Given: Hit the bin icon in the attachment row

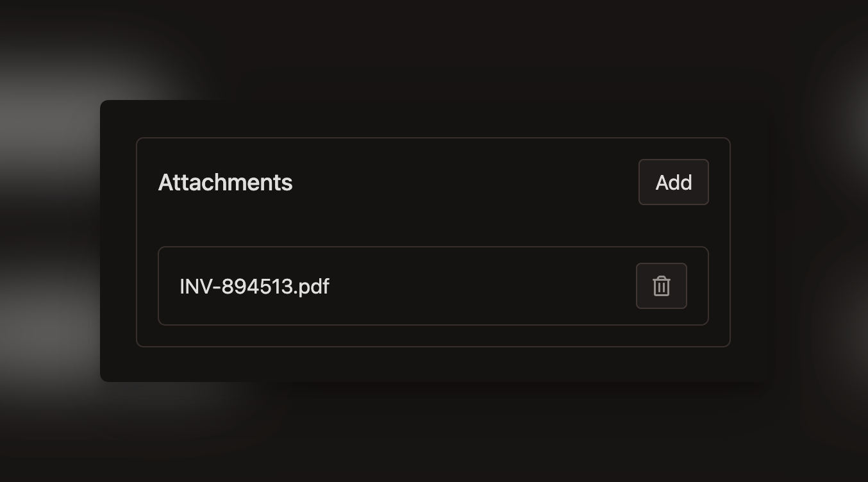Looking at the screenshot, I should tap(661, 286).
